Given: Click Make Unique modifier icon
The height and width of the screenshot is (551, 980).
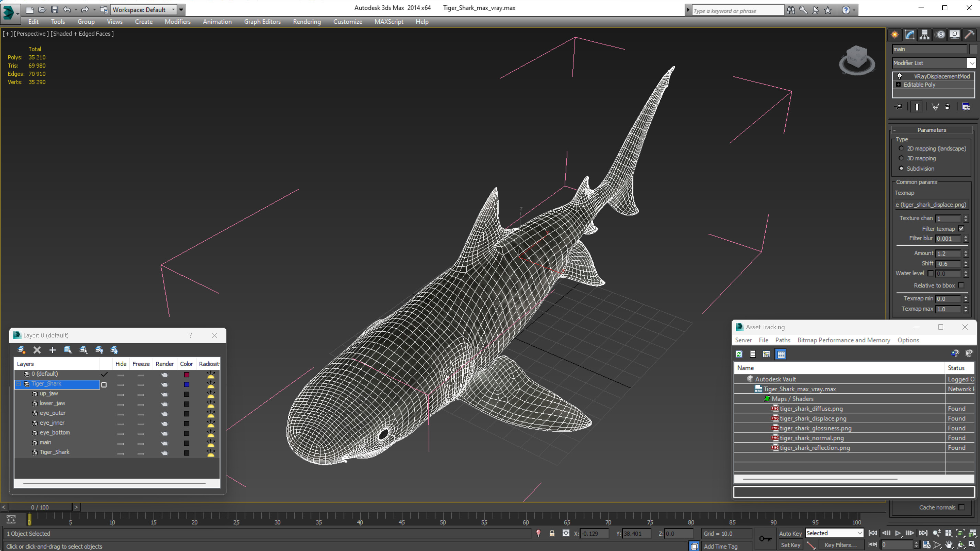Looking at the screenshot, I should 935,106.
